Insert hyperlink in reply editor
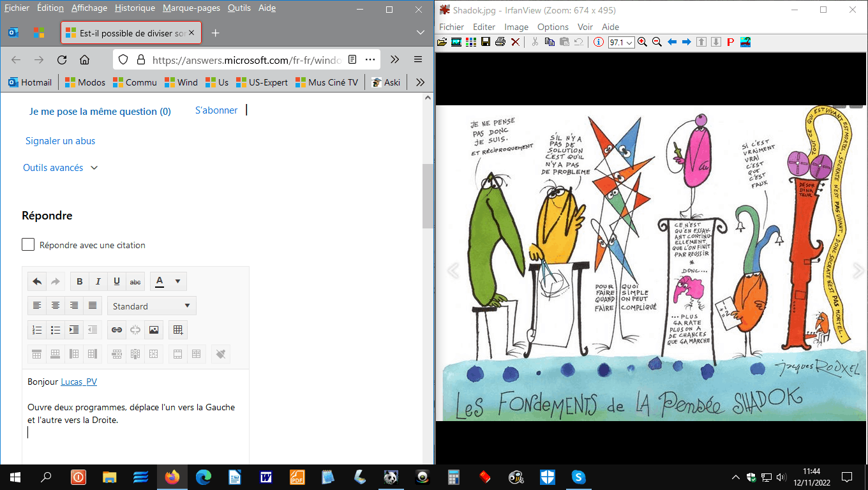The width and height of the screenshot is (868, 490). pyautogui.click(x=116, y=330)
